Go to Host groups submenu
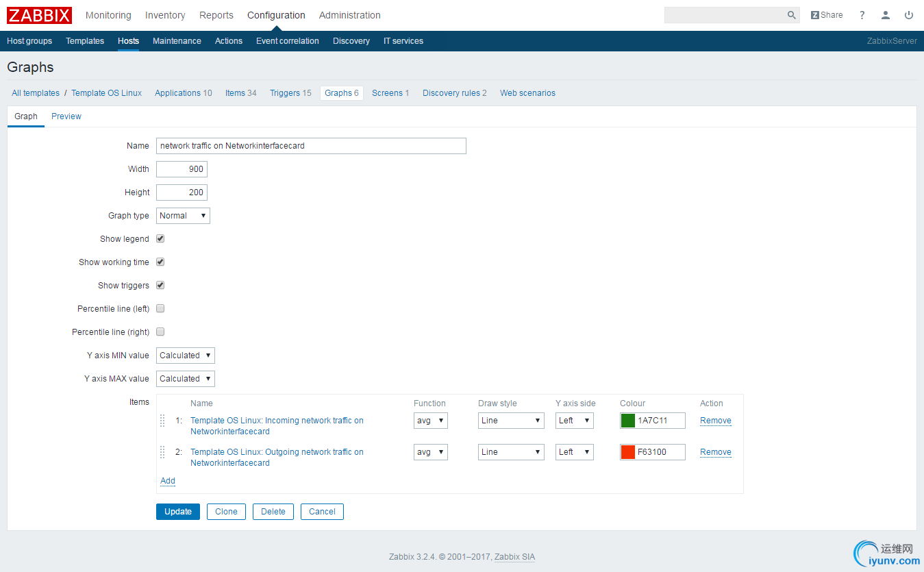The width and height of the screenshot is (924, 572). tap(29, 41)
